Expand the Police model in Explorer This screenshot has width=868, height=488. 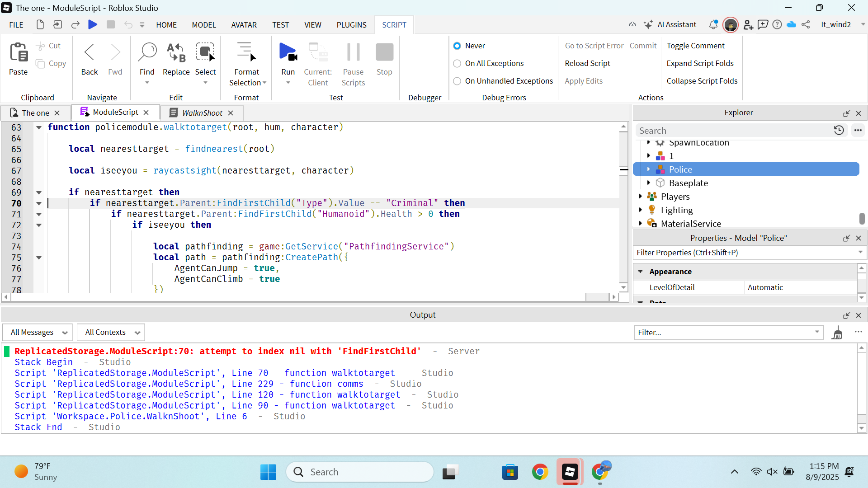pos(650,169)
